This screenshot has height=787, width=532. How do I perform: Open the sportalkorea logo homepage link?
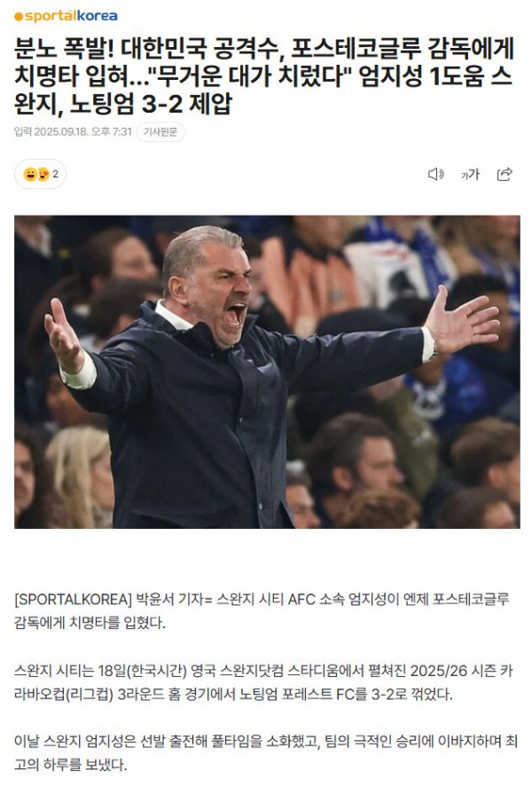(x=66, y=16)
